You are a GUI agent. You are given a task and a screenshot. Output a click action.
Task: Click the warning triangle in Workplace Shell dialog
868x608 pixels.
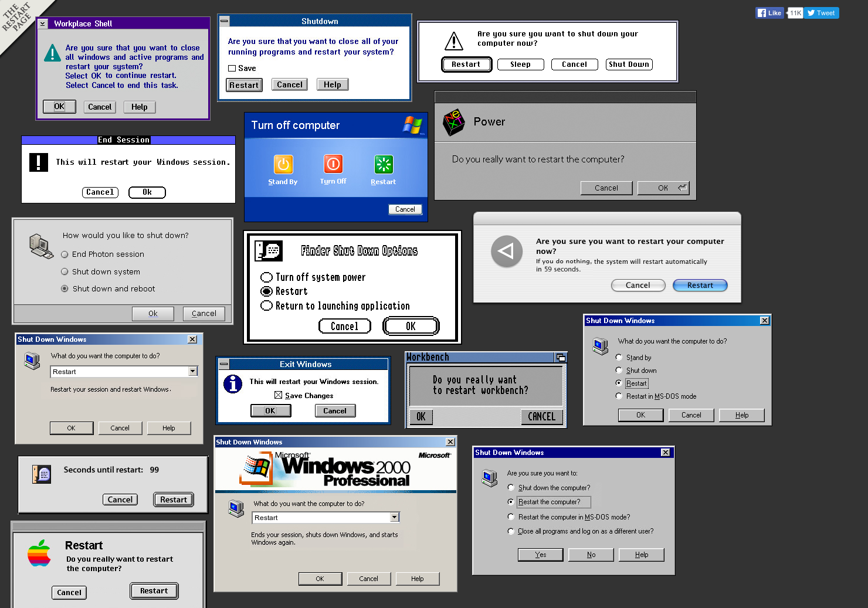point(52,53)
